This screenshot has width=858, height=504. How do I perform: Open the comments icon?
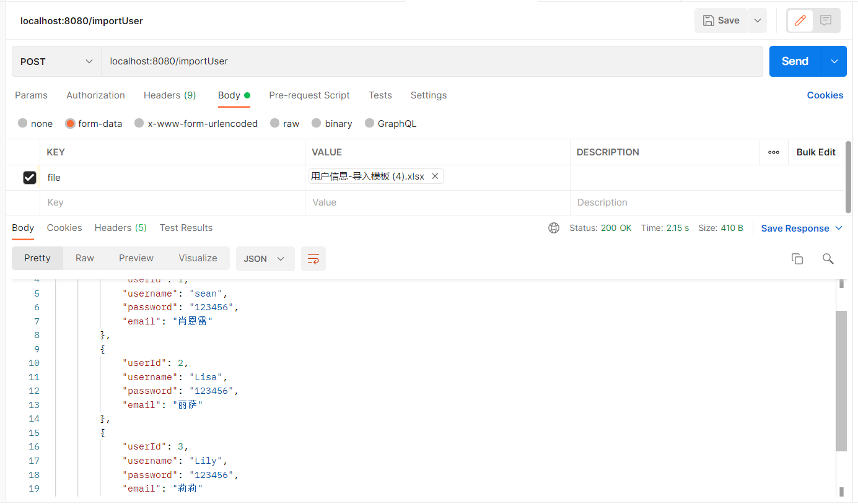tap(826, 20)
